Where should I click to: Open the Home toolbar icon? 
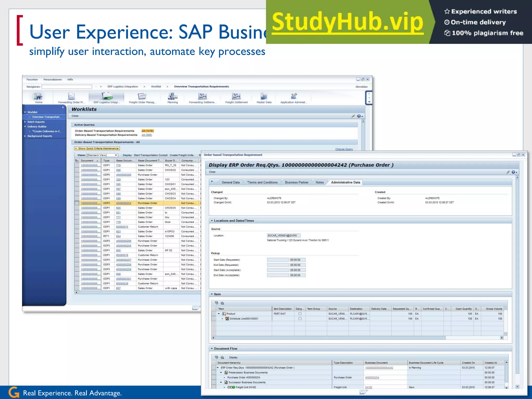38,97
